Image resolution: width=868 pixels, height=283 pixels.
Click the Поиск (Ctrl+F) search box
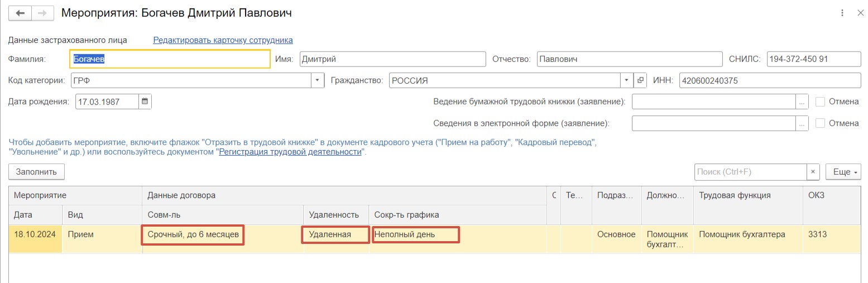(x=751, y=172)
